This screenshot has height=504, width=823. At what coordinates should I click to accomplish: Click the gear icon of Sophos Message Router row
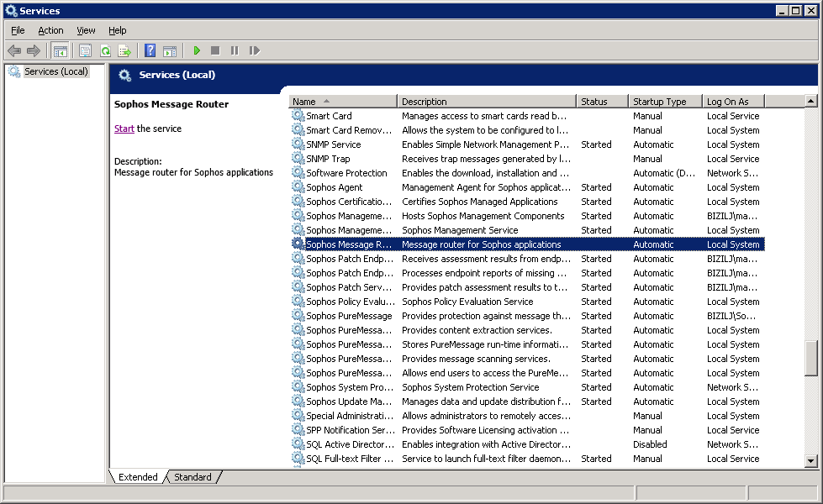[x=298, y=244]
